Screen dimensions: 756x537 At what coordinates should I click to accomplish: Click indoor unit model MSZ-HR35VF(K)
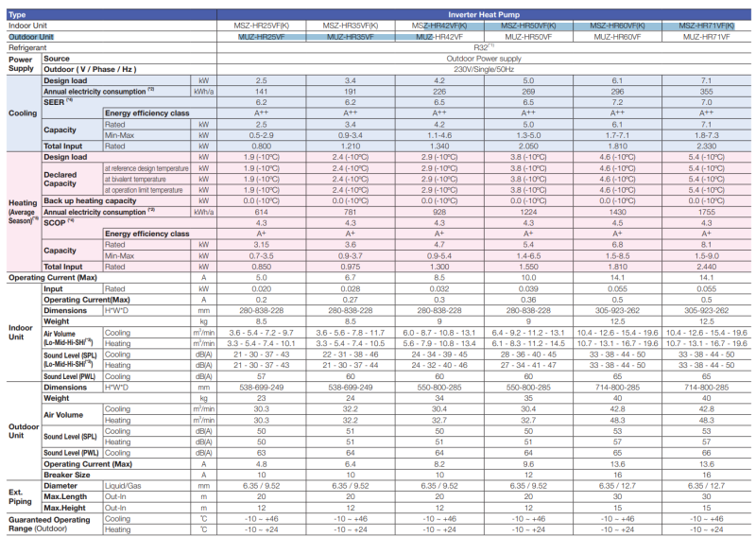pos(351,26)
